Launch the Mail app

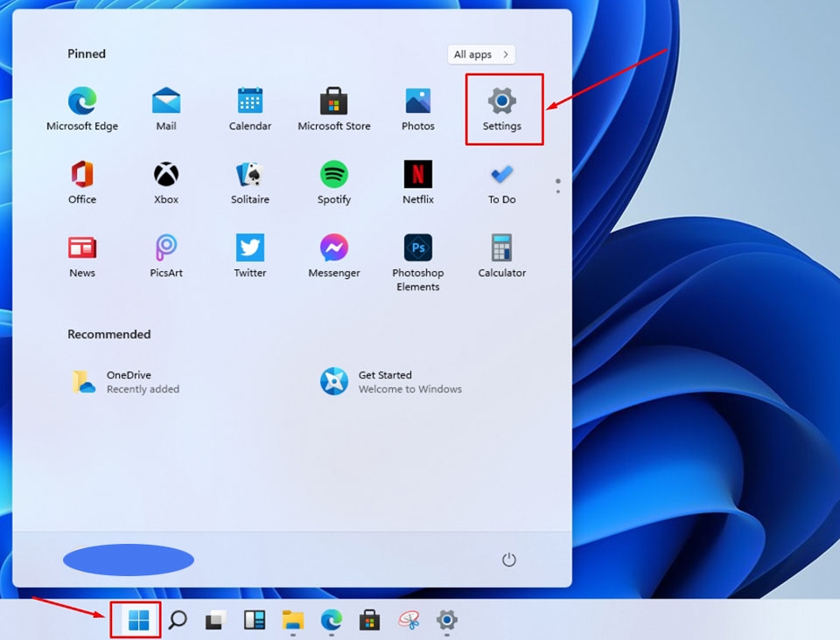(166, 109)
